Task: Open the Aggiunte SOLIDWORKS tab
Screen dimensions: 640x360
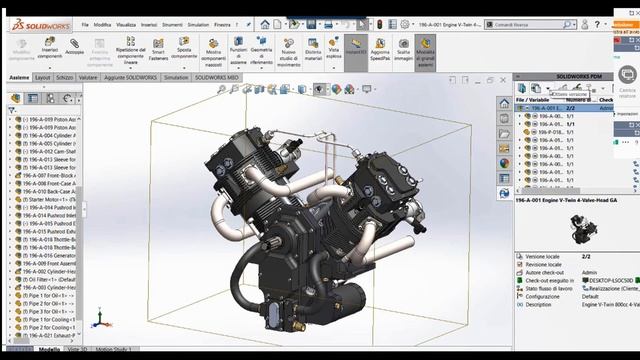Action: pyautogui.click(x=130, y=78)
